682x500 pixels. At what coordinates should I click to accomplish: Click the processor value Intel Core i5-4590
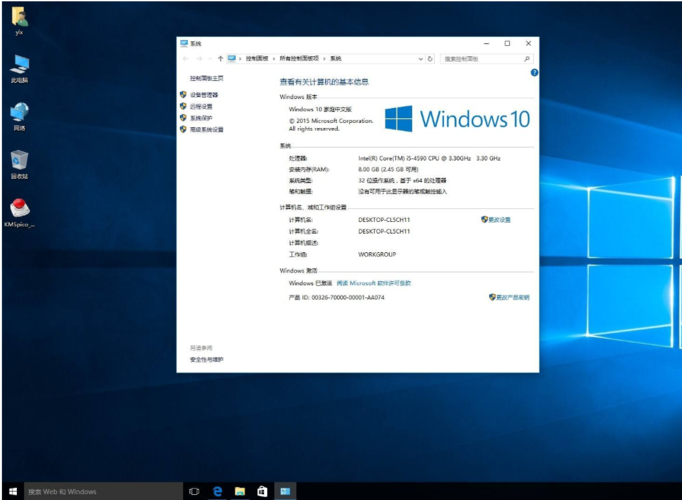[x=429, y=158]
